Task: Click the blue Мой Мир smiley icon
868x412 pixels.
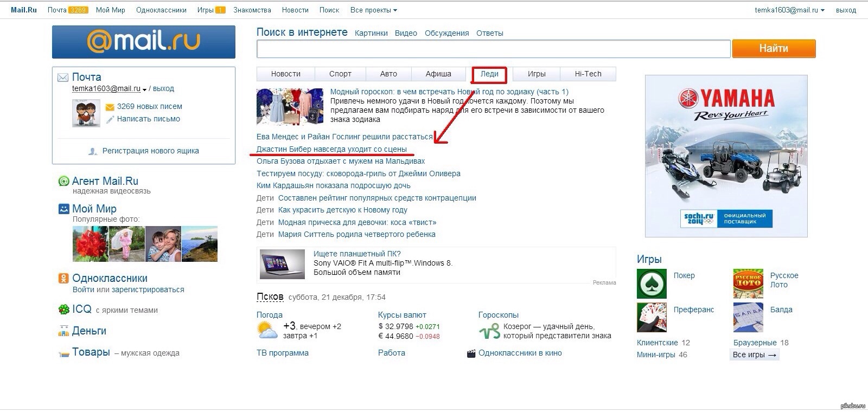Action: tap(63, 209)
